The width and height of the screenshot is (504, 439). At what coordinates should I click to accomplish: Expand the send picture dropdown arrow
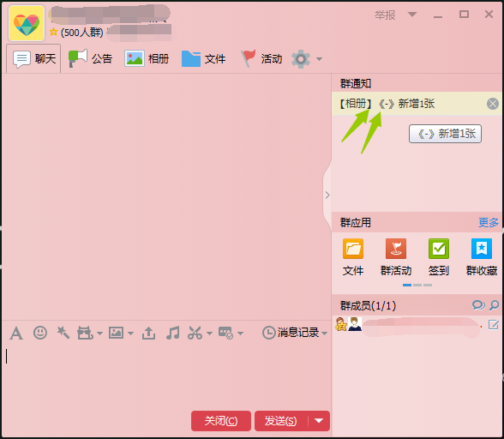point(130,334)
